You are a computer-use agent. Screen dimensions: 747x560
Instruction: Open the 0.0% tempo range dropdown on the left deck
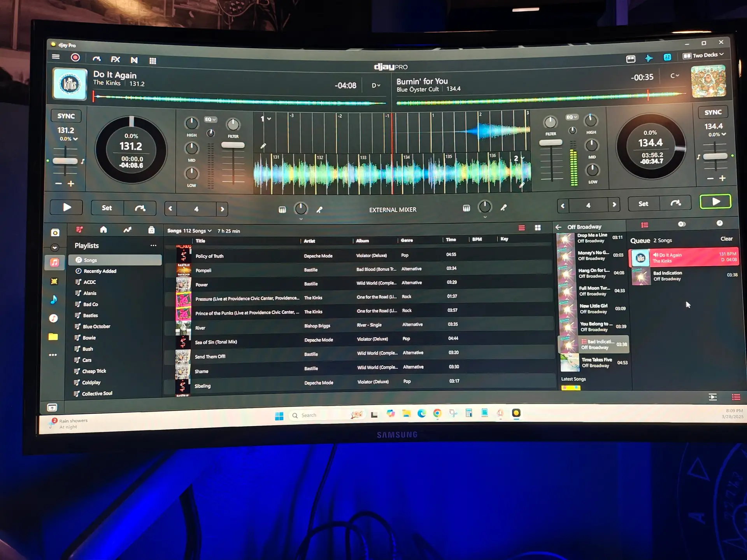tap(68, 139)
